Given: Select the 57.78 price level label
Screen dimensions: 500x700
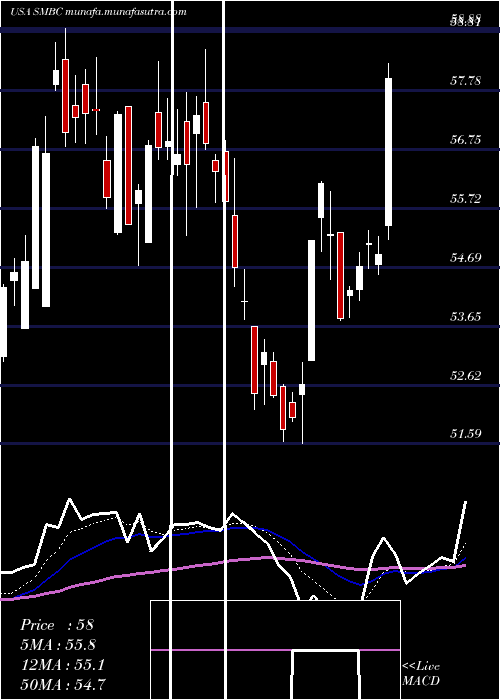Looking at the screenshot, I should pyautogui.click(x=466, y=81).
